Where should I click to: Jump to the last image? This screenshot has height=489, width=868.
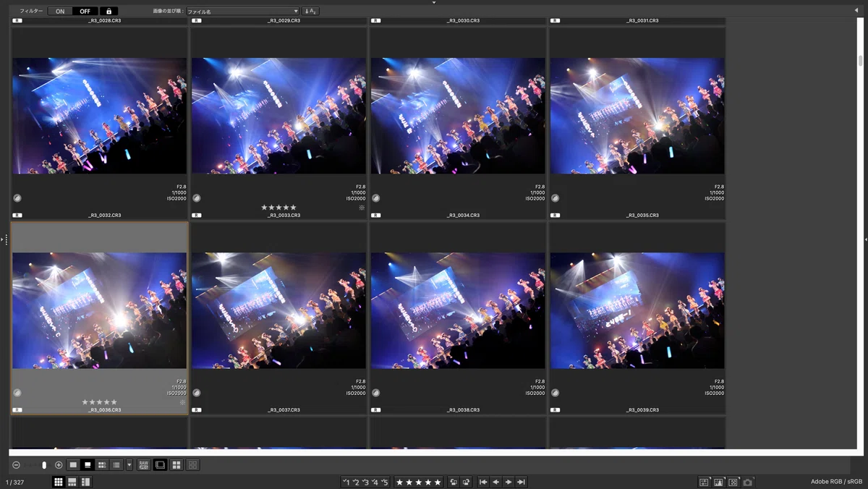(521, 482)
